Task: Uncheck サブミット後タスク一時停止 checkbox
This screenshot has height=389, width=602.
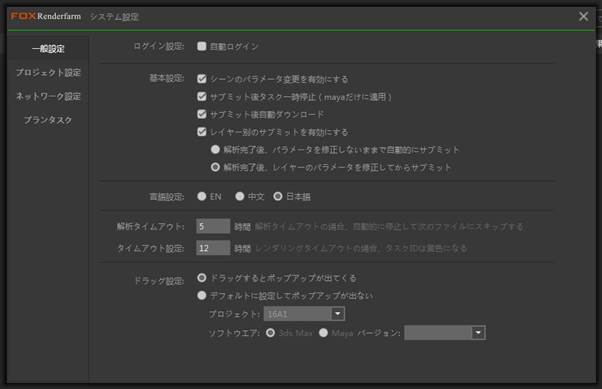Action: (202, 96)
